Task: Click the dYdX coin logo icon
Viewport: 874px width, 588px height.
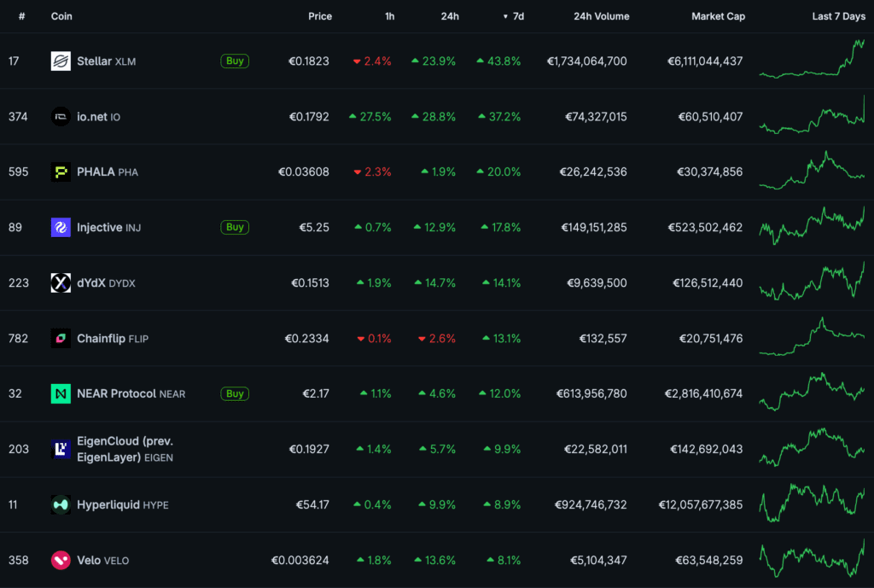Action: pos(61,282)
